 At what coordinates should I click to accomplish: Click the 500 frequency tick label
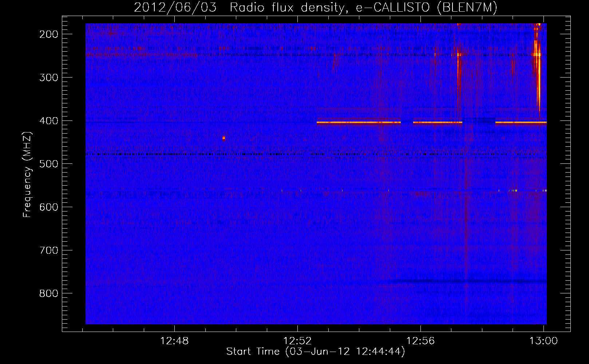tap(49, 164)
